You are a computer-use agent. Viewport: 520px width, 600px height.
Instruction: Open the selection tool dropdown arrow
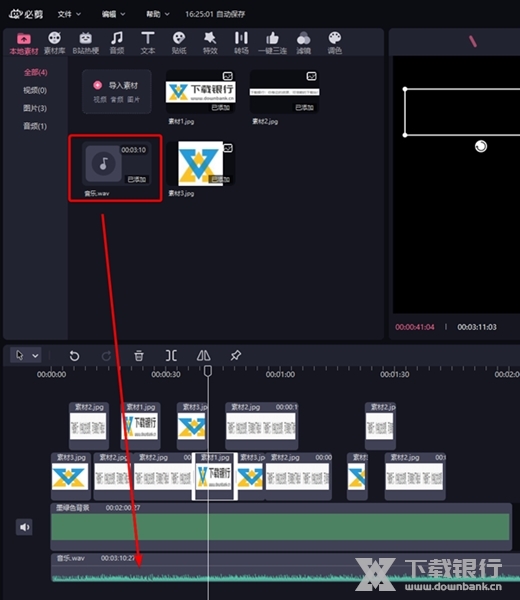(35, 356)
